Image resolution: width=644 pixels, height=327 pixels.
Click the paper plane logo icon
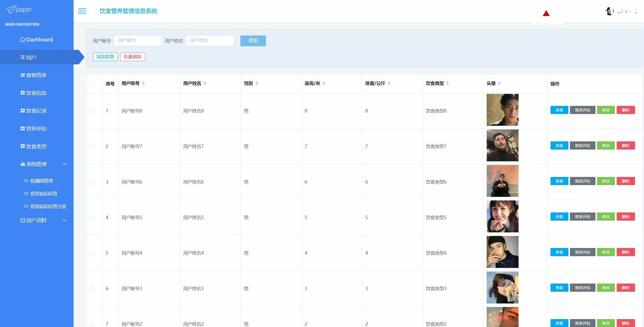11,10
